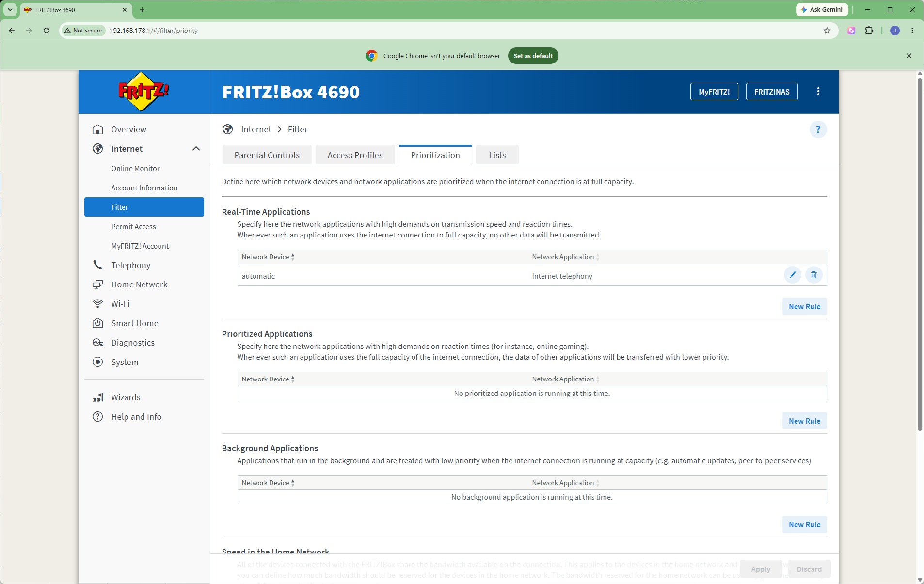Dismiss the default browser notification bar
The width and height of the screenshot is (924, 584).
click(x=909, y=56)
